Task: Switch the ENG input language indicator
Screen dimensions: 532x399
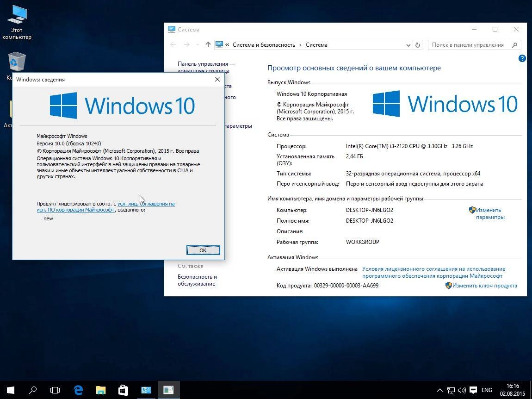Action: tap(487, 390)
